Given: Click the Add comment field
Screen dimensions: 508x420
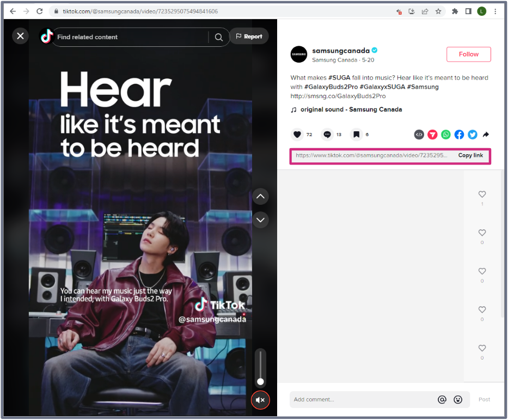Looking at the screenshot, I should pyautogui.click(x=359, y=400).
